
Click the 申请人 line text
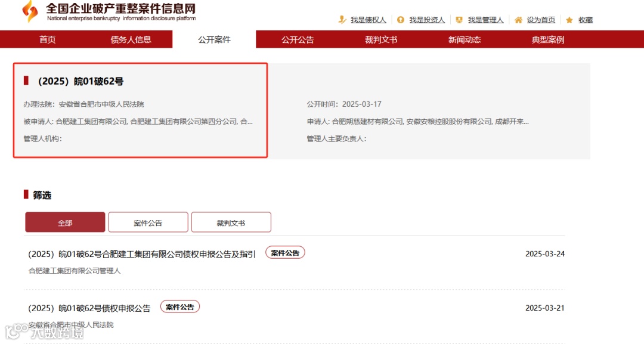417,122
